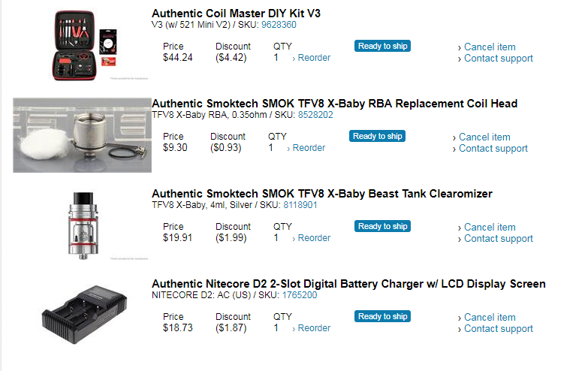
Task: Contact support about the Beast Tank Clearomizer
Action: click(498, 239)
